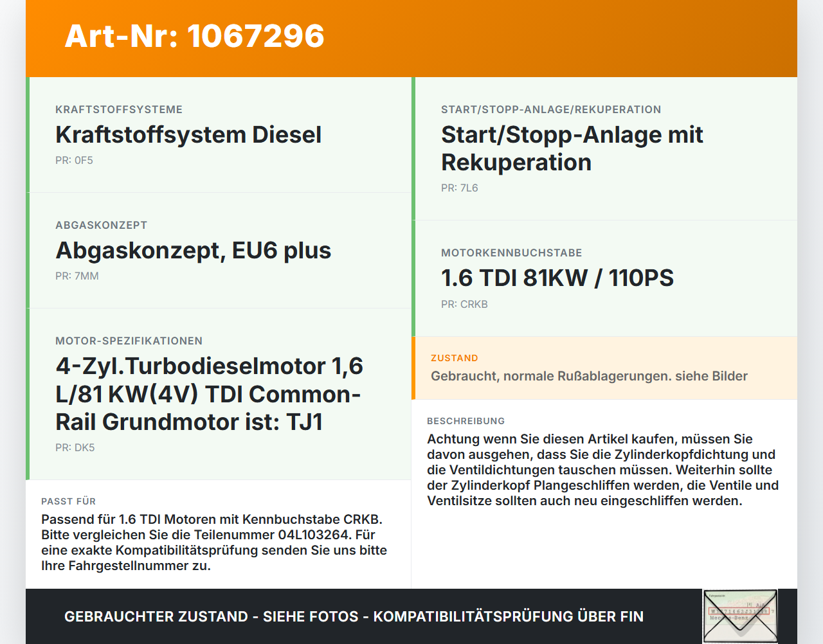Click the compatibility text mentioning 04L103264

pyautogui.click(x=214, y=542)
